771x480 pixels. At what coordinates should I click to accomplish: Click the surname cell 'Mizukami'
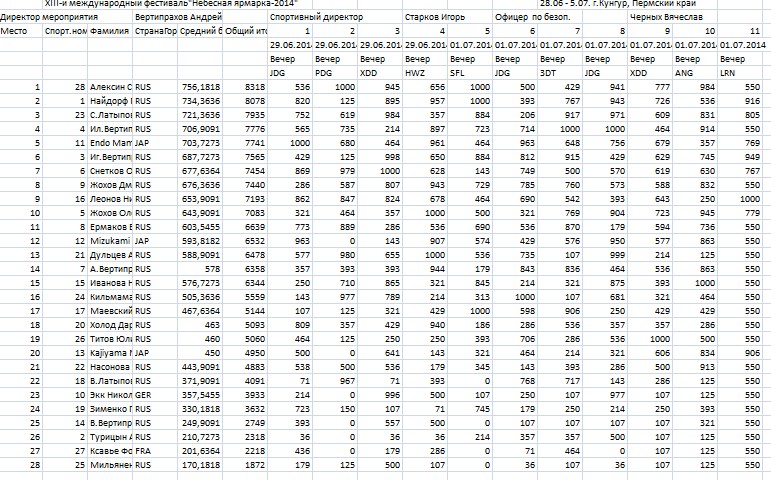(110, 241)
